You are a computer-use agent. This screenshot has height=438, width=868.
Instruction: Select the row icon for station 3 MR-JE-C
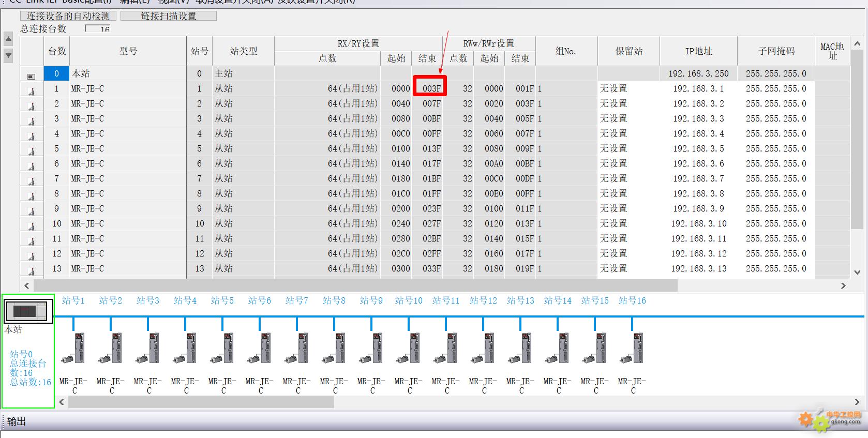coord(31,121)
